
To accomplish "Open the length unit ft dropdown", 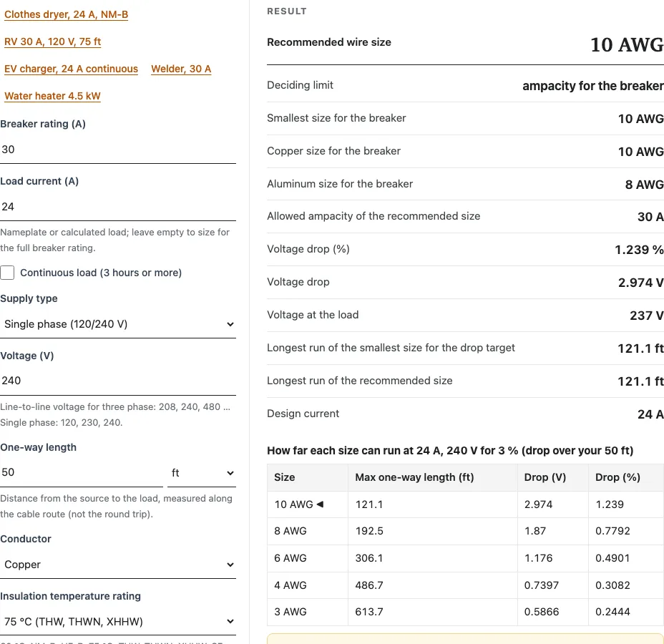I will click(202, 473).
